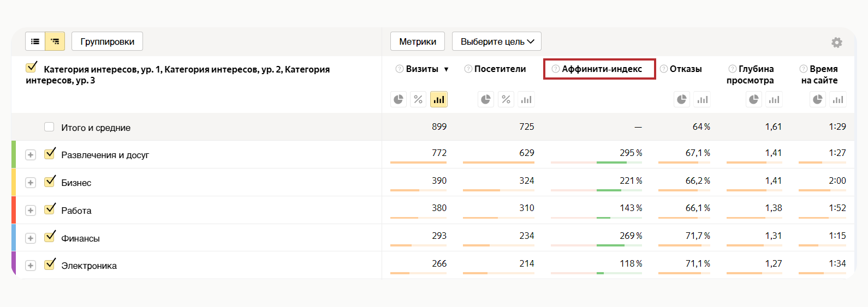Screen dimensions: 868x307
Task: Open help hint for Визиты metric
Action: (x=400, y=69)
